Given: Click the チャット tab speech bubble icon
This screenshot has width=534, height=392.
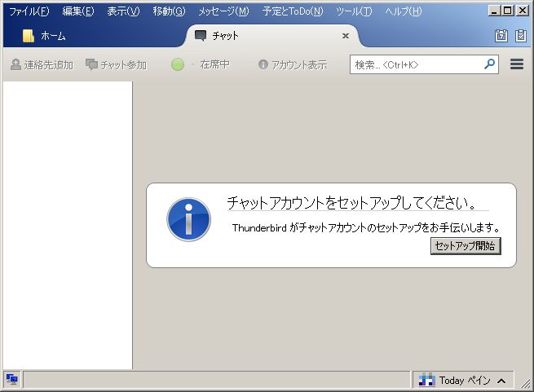Looking at the screenshot, I should pyautogui.click(x=201, y=35).
